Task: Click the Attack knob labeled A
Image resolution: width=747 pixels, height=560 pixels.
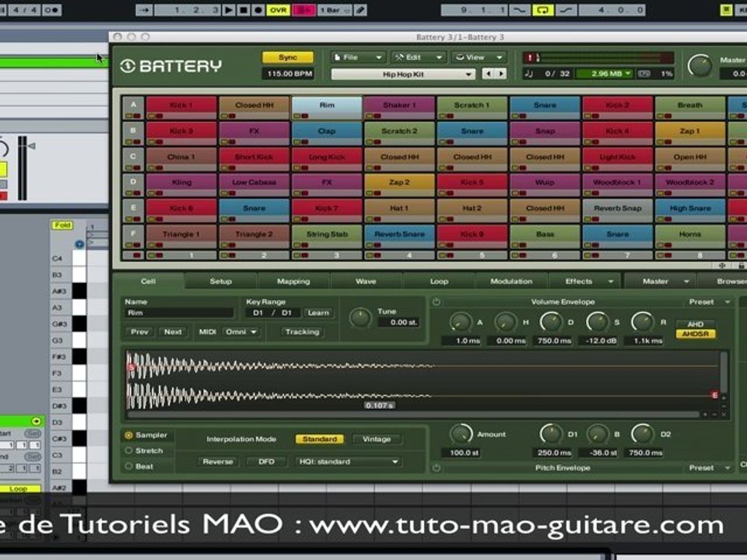Action: coord(460,322)
